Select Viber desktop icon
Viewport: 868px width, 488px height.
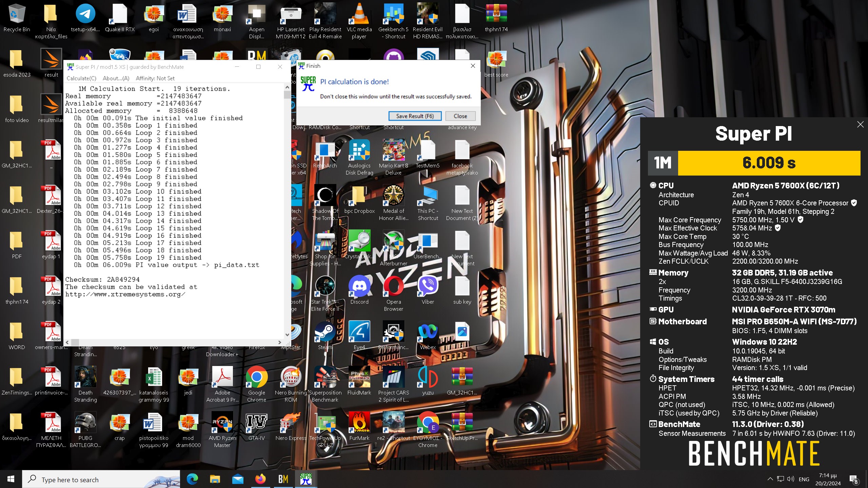(428, 290)
